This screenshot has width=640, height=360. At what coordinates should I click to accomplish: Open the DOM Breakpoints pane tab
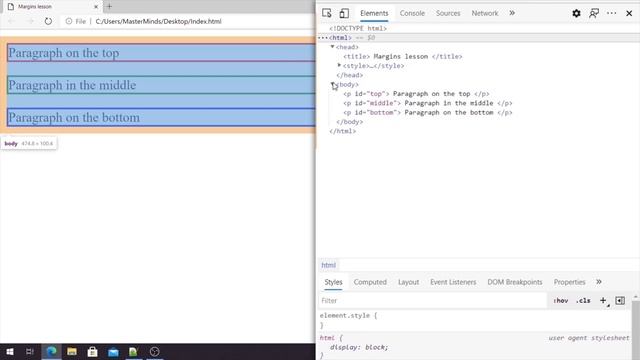[514, 282]
